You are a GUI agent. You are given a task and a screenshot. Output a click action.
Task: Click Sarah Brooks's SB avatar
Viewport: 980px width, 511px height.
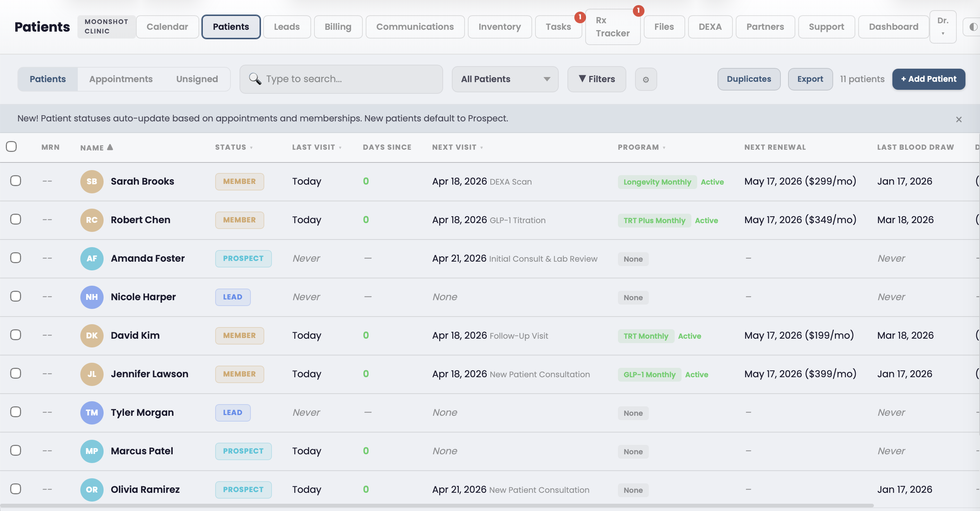click(x=92, y=181)
